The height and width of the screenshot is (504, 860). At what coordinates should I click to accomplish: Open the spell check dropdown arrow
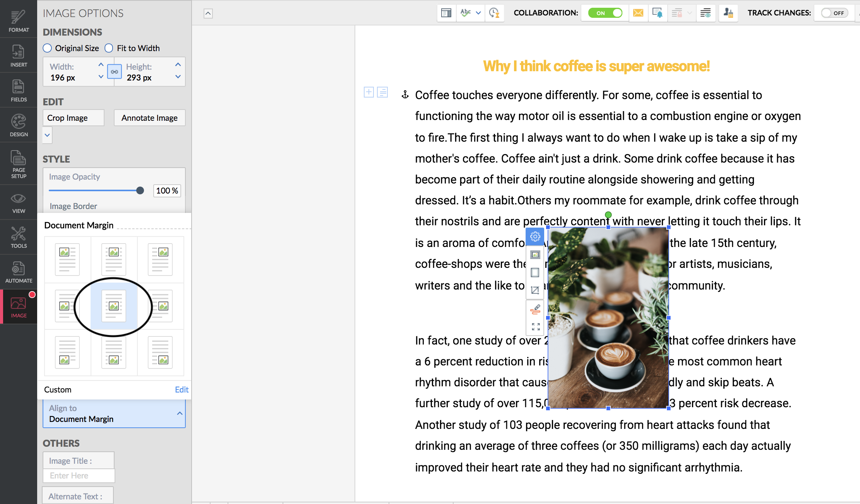[x=478, y=13]
